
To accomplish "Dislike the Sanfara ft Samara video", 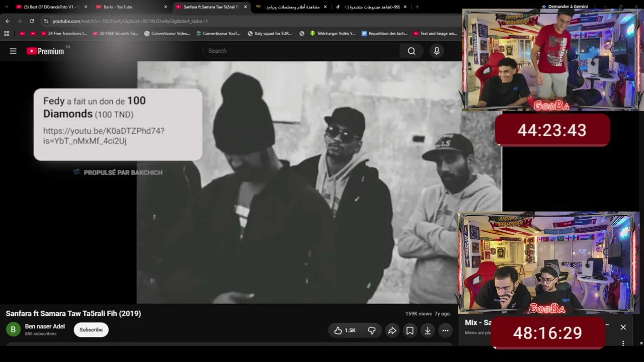I will [x=372, y=330].
